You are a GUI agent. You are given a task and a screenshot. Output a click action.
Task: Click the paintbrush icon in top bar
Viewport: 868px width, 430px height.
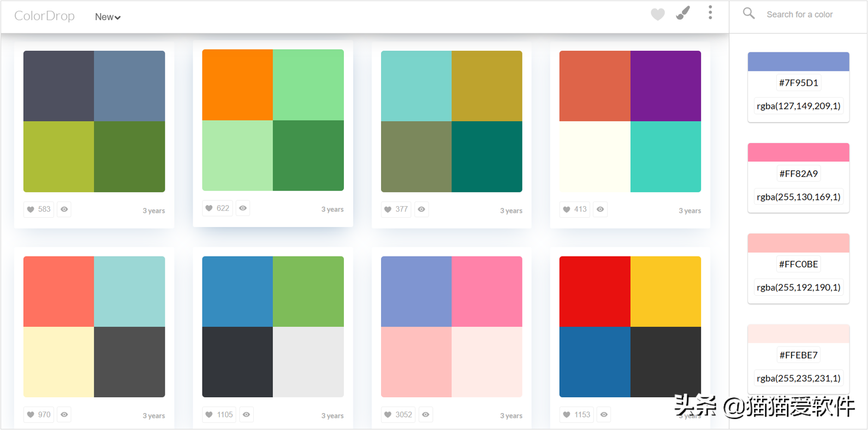tap(683, 13)
